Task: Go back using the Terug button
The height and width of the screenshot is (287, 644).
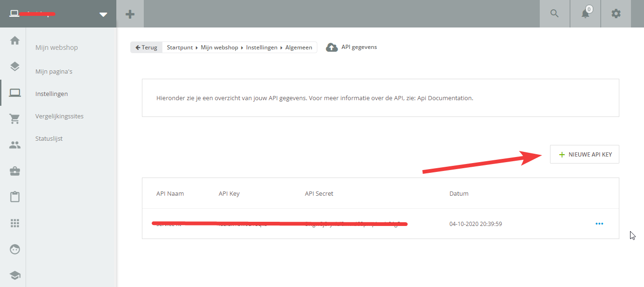Action: [147, 48]
